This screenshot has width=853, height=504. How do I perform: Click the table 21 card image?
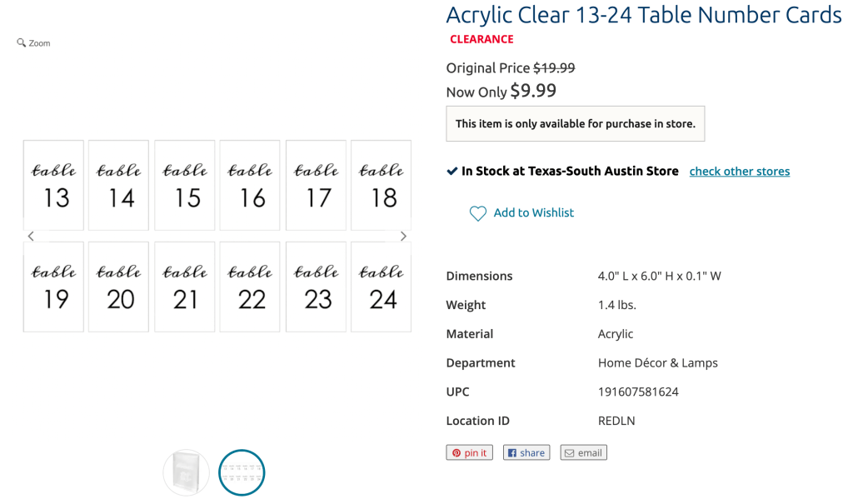point(185,287)
